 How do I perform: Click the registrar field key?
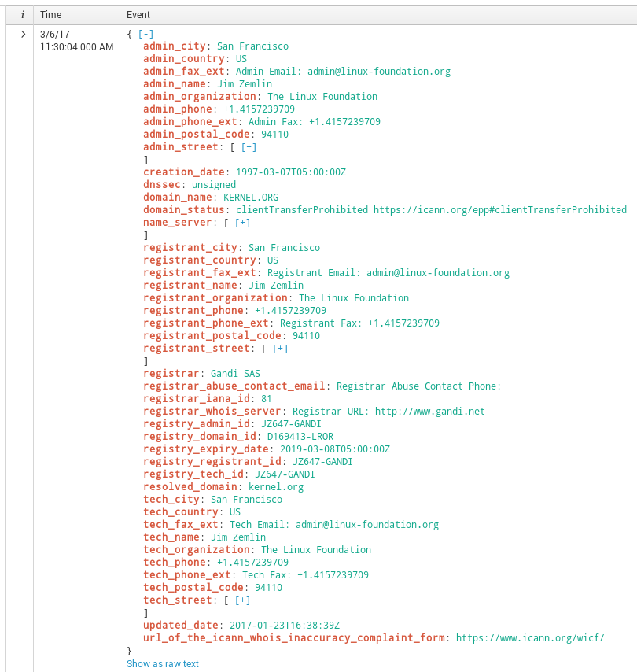171,374
